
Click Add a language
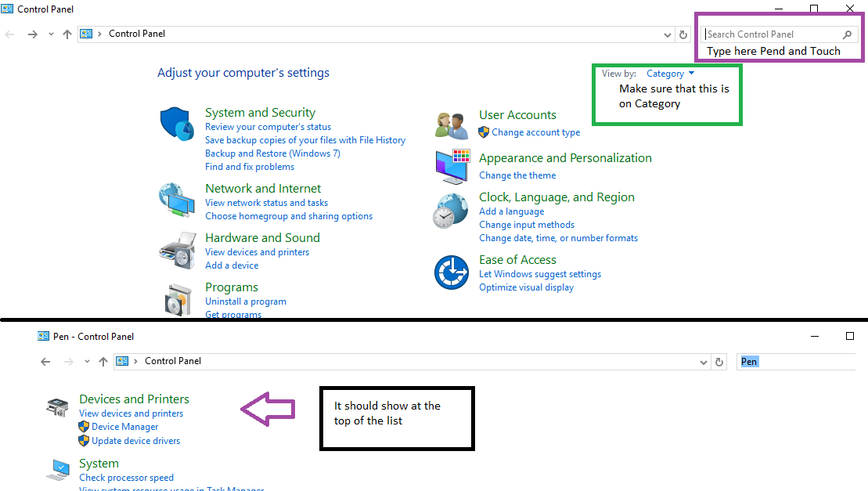click(x=512, y=211)
